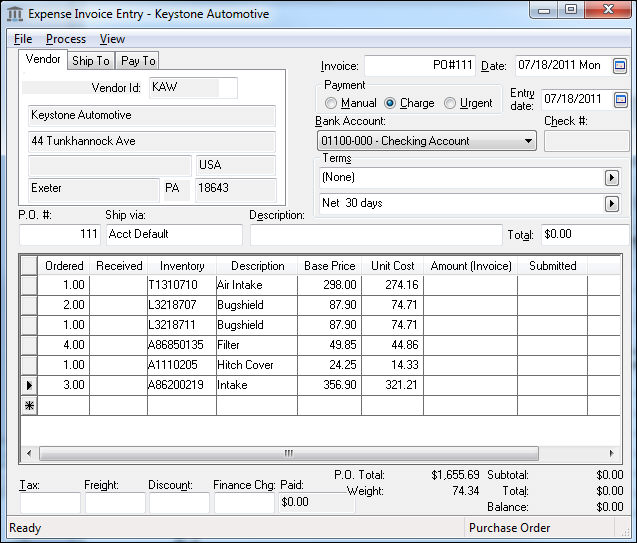637x543 pixels.
Task: Click the Inventory column header
Action: pos(182,266)
